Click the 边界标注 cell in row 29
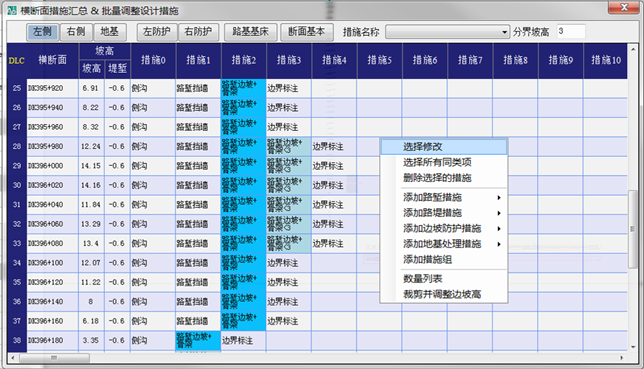Viewport: 644px width, 369px height. (x=334, y=166)
